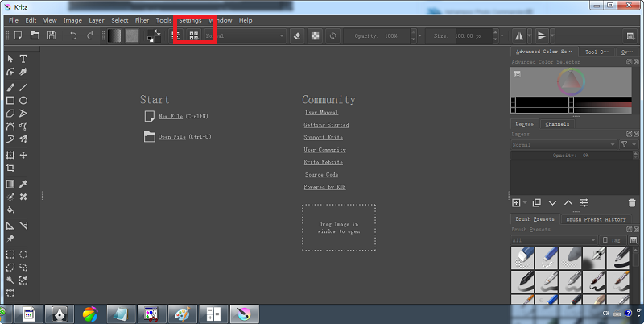Expand the Horizontal Mirror options arrow

[x=530, y=35]
